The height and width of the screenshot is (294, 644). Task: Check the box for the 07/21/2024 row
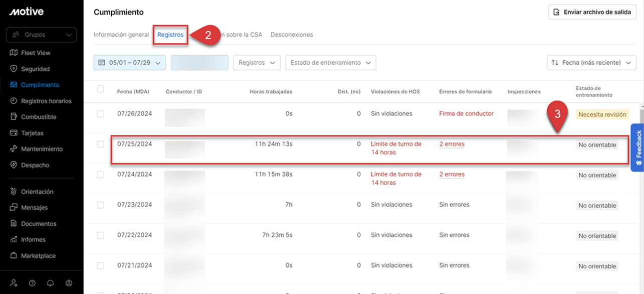100,265
